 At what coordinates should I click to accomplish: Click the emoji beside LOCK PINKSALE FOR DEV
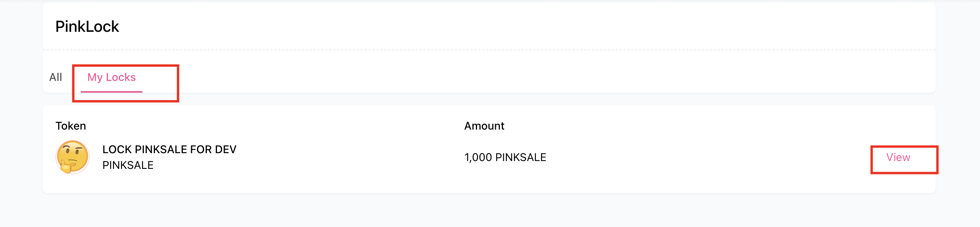point(73,157)
